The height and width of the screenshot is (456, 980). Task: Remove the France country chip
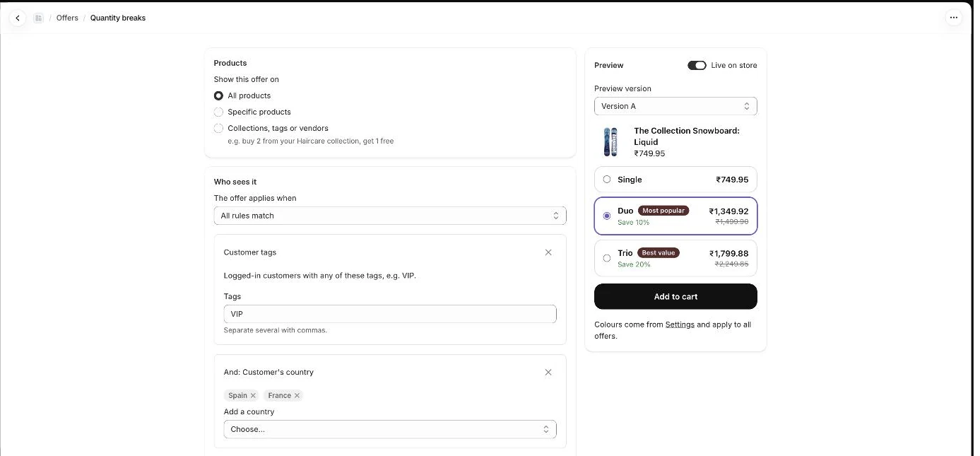tap(297, 396)
